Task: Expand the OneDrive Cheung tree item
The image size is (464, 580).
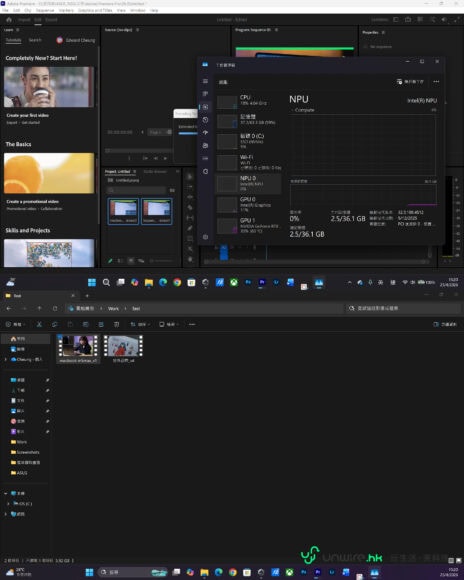Action: (6, 359)
